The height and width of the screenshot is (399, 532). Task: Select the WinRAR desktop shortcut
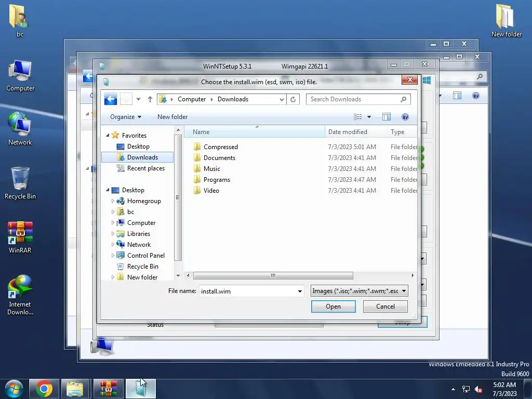pyautogui.click(x=20, y=237)
